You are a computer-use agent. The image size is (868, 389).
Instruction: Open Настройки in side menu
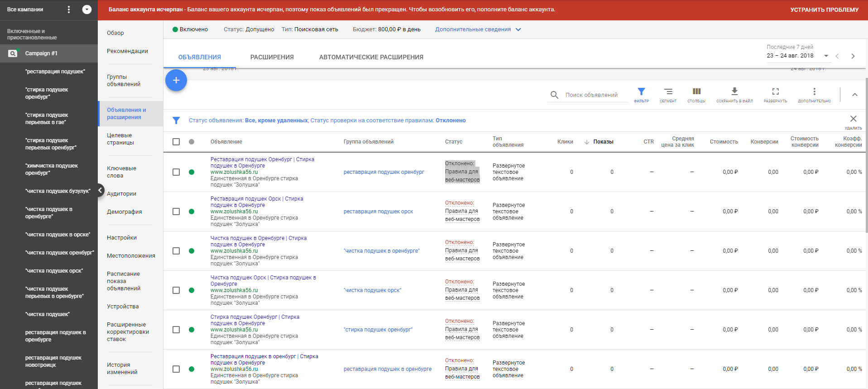[122, 238]
